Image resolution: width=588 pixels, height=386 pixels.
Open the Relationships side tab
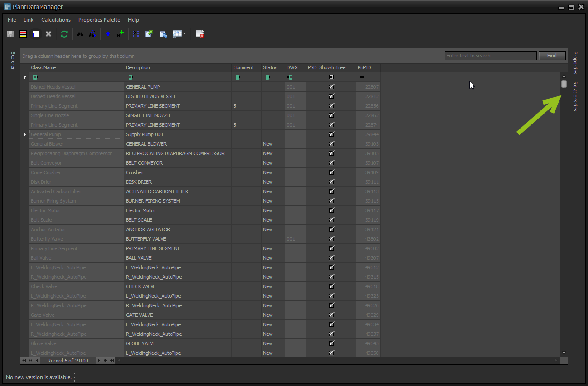(575, 96)
